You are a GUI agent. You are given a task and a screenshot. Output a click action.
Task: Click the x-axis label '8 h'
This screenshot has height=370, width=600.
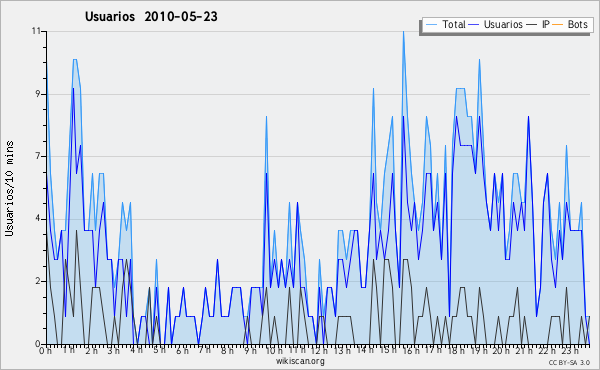pyautogui.click(x=227, y=350)
